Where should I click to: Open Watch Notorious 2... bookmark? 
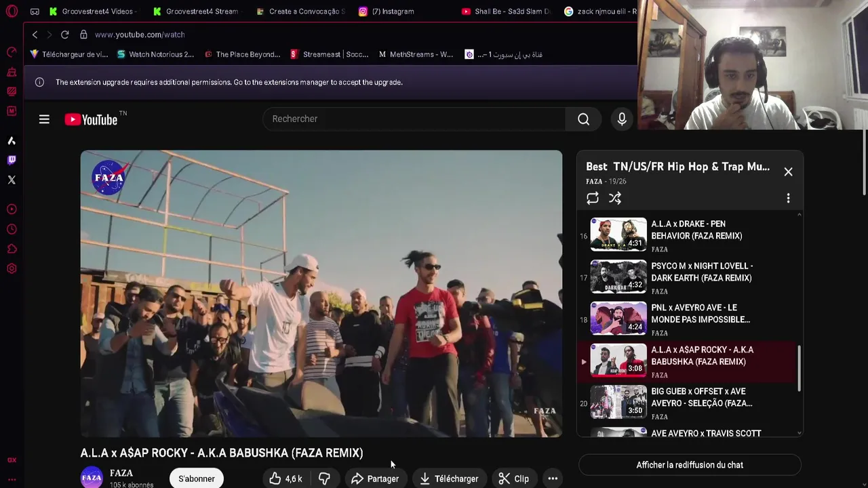point(155,54)
